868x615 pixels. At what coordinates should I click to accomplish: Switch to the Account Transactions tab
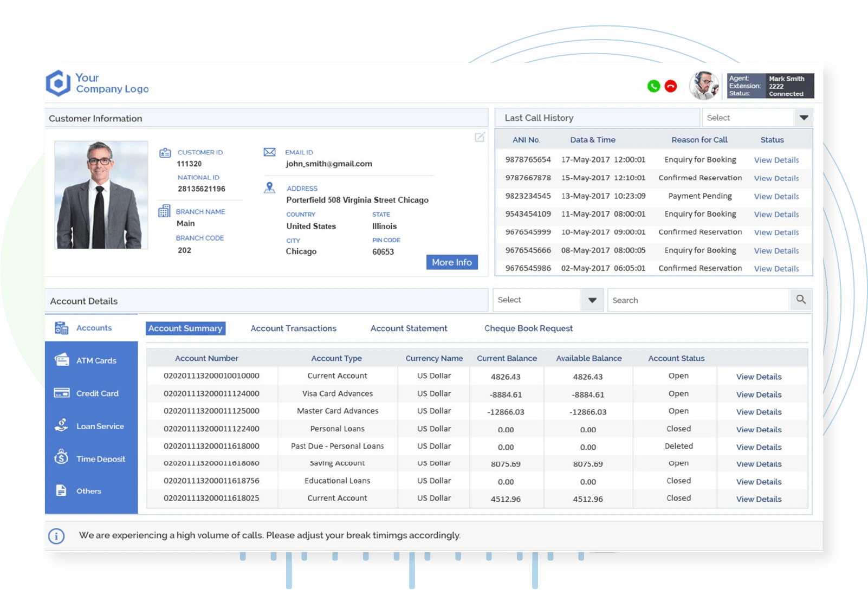[x=293, y=328]
